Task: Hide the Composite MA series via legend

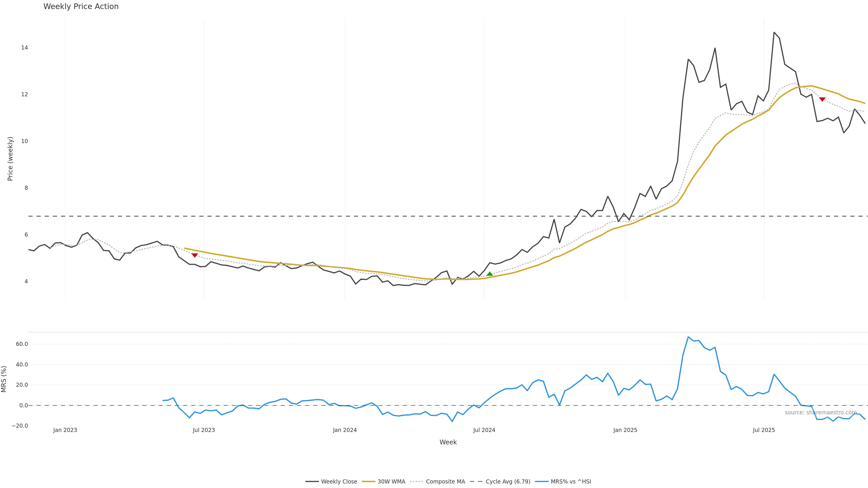Action: coord(445,482)
